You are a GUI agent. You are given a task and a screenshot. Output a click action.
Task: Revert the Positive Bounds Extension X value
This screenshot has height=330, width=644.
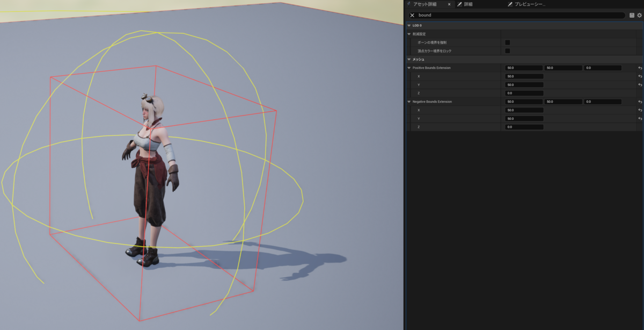coord(639,76)
